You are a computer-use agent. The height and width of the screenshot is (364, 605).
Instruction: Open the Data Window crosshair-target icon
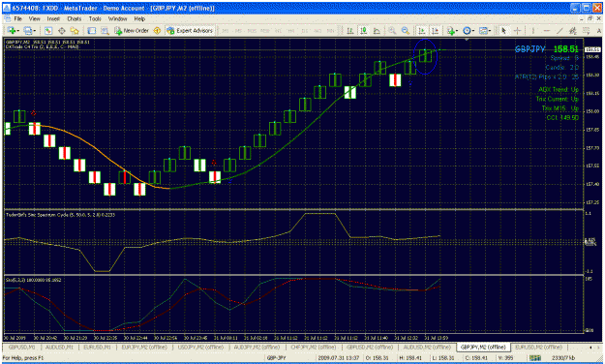(61, 30)
